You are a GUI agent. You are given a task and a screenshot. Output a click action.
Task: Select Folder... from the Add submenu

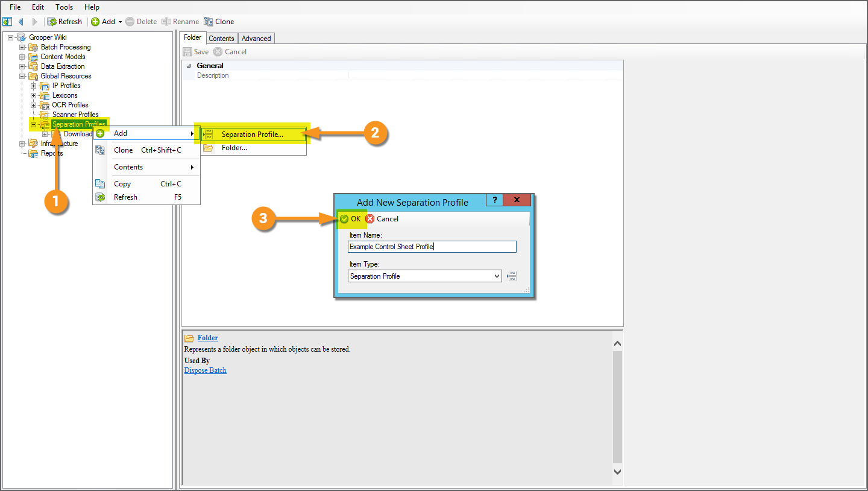(x=253, y=148)
